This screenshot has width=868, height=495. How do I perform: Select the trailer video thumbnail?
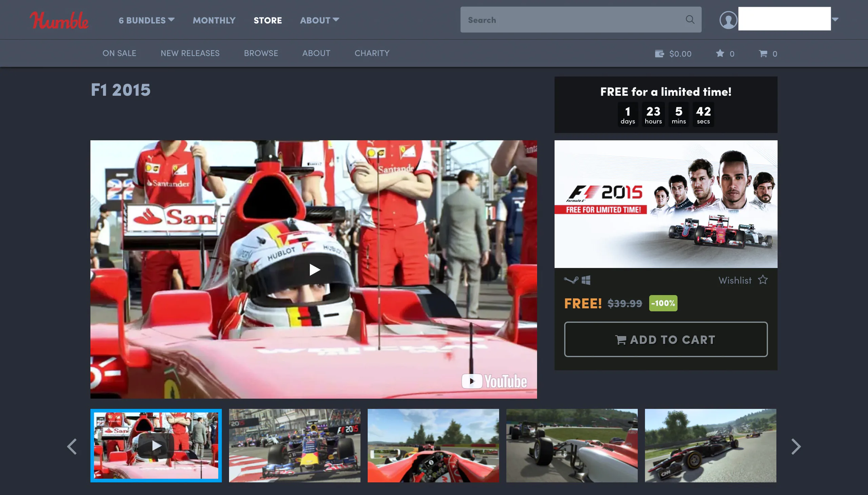[156, 445]
